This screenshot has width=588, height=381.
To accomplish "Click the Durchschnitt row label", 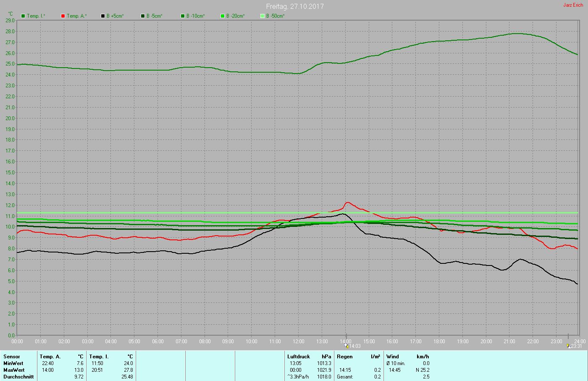I will click(x=18, y=377).
